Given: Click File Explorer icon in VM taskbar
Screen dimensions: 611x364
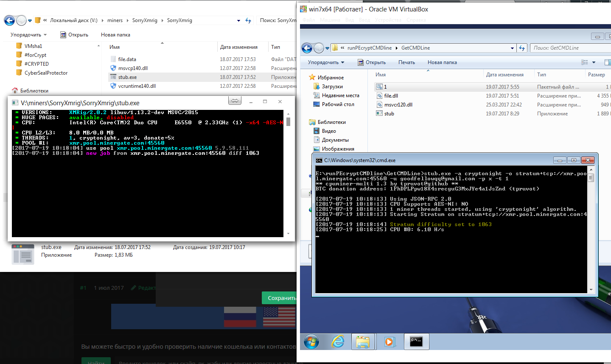Looking at the screenshot, I should (x=363, y=342).
